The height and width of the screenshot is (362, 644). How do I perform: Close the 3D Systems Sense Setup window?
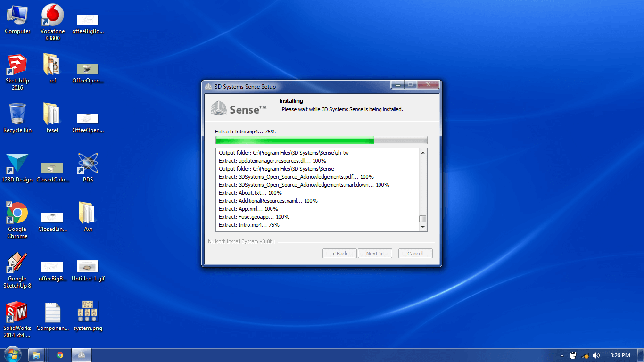[x=428, y=85]
